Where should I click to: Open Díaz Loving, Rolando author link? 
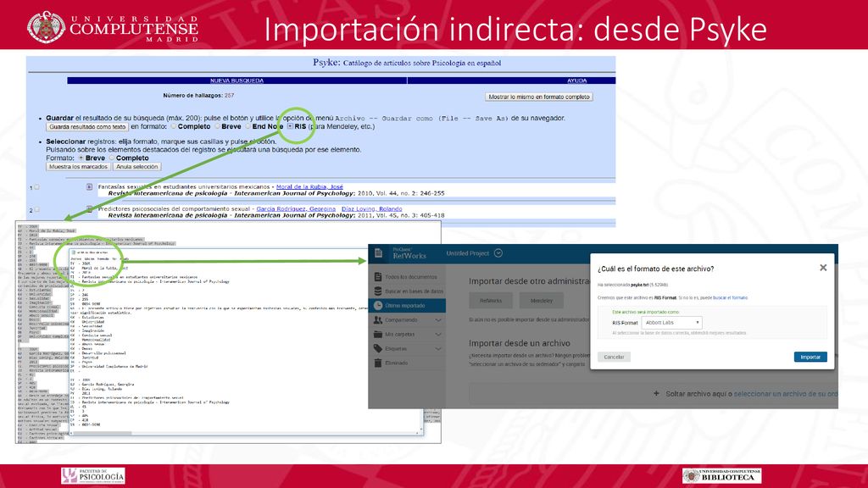(371, 209)
